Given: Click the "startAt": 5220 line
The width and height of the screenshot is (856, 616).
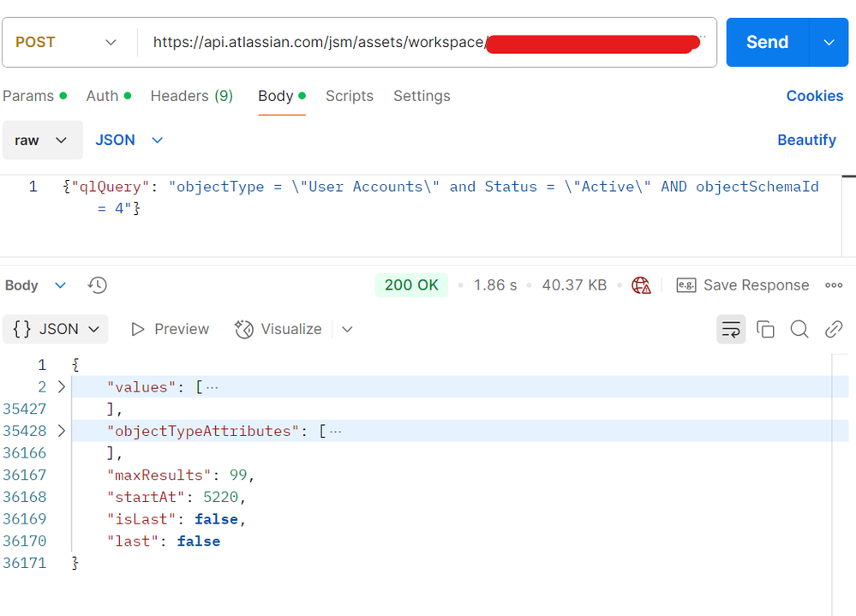Looking at the screenshot, I should coord(177,497).
